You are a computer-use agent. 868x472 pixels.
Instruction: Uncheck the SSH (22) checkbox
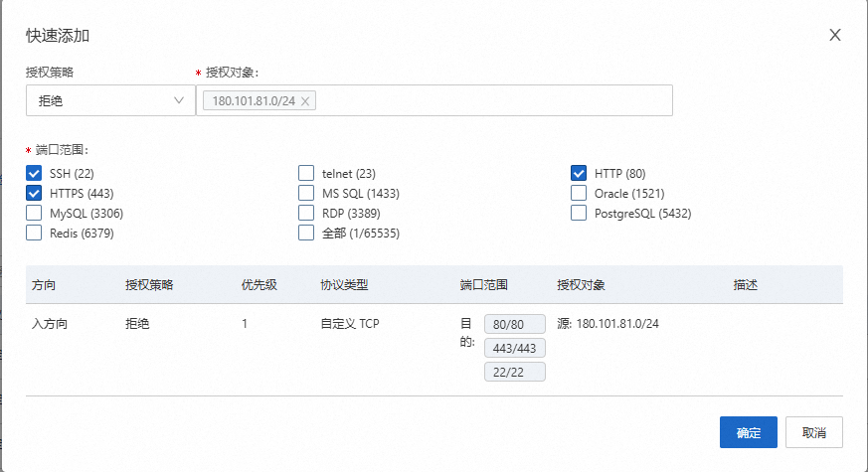(34, 173)
